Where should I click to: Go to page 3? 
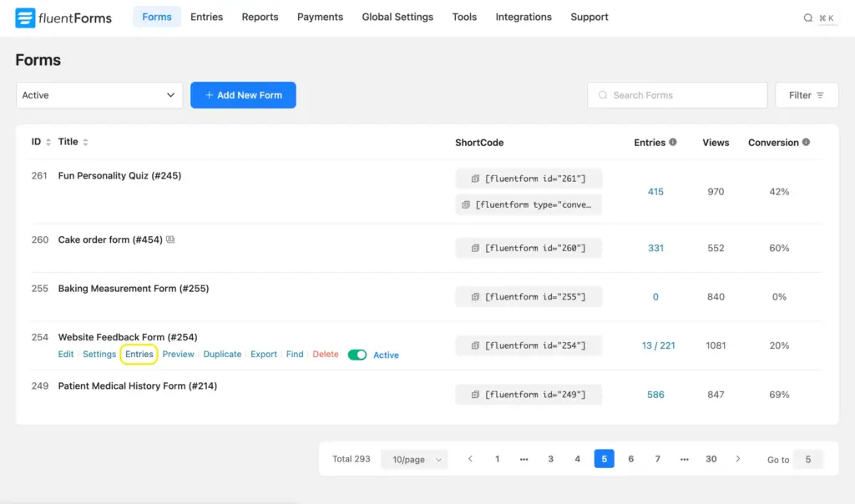tap(551, 459)
